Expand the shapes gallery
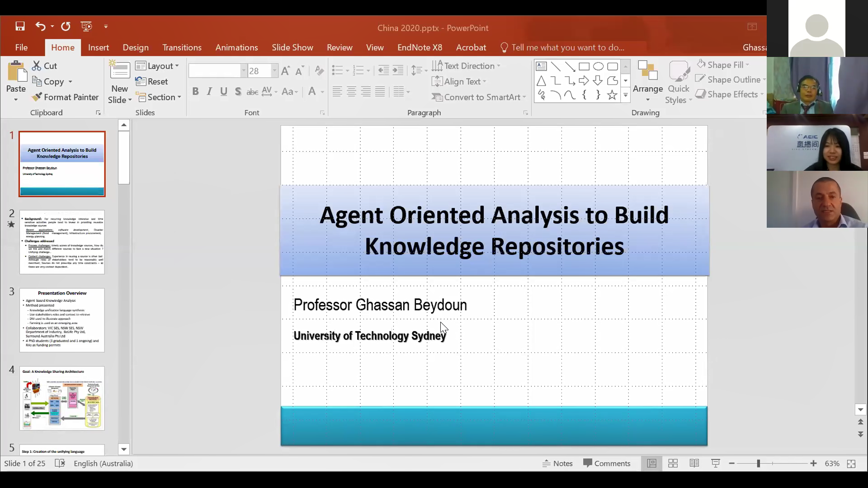Viewport: 868px width, 488px height. (626, 95)
